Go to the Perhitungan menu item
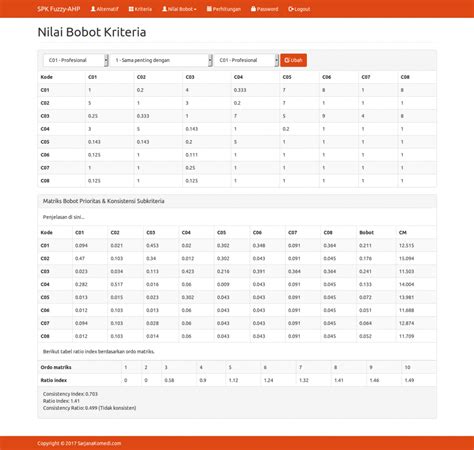Viewport: 474px width, 450px height. point(224,9)
